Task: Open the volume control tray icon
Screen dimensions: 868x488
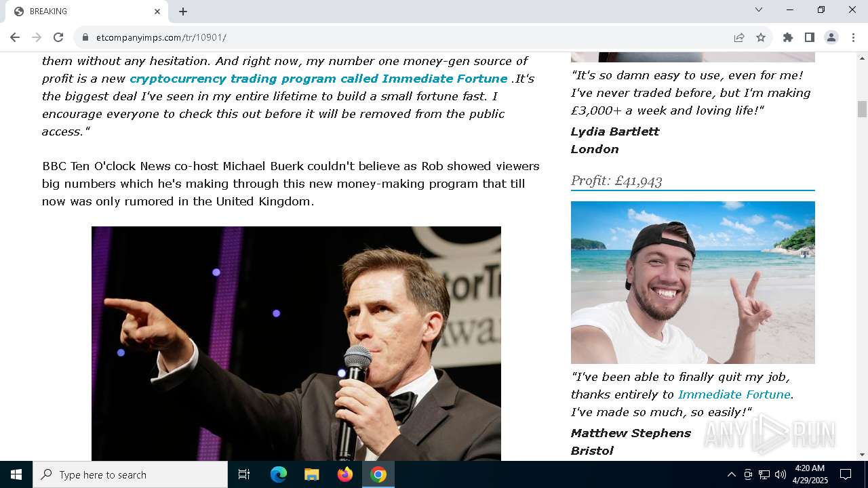Action: pos(781,474)
